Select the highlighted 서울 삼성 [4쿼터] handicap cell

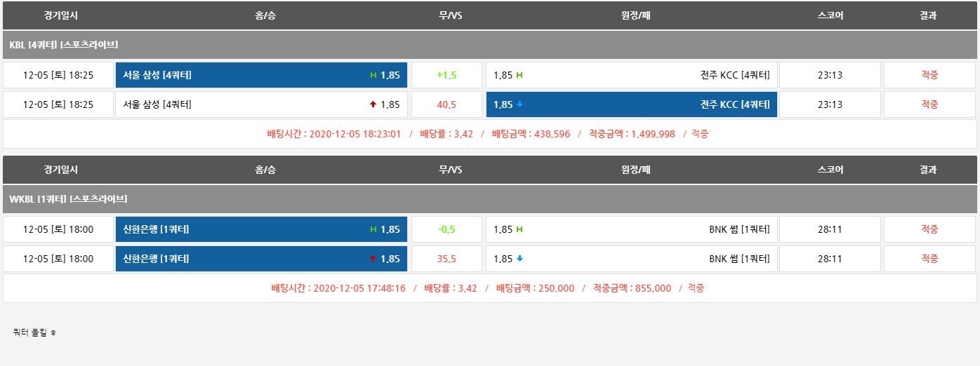coord(261,75)
